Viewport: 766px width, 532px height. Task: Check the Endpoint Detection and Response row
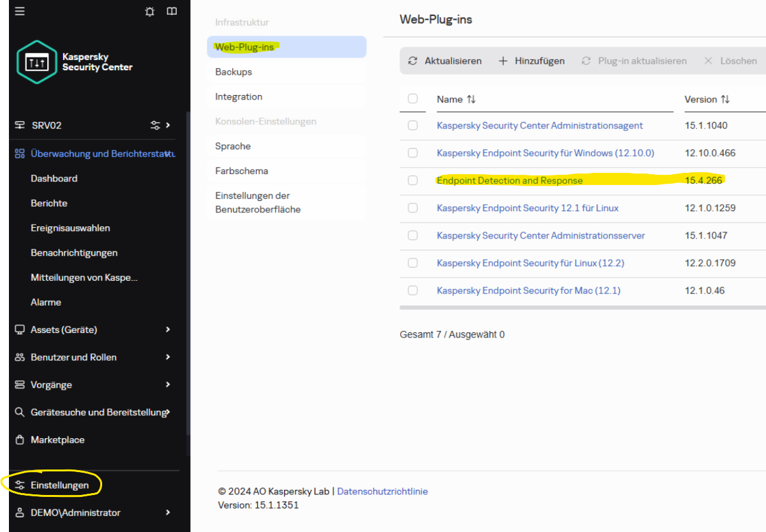coord(412,181)
